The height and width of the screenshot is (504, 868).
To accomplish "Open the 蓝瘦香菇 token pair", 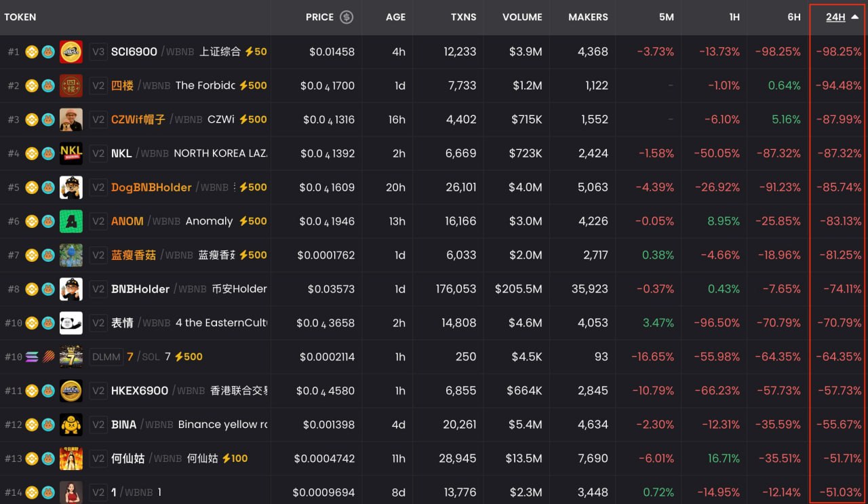I will coord(134,255).
